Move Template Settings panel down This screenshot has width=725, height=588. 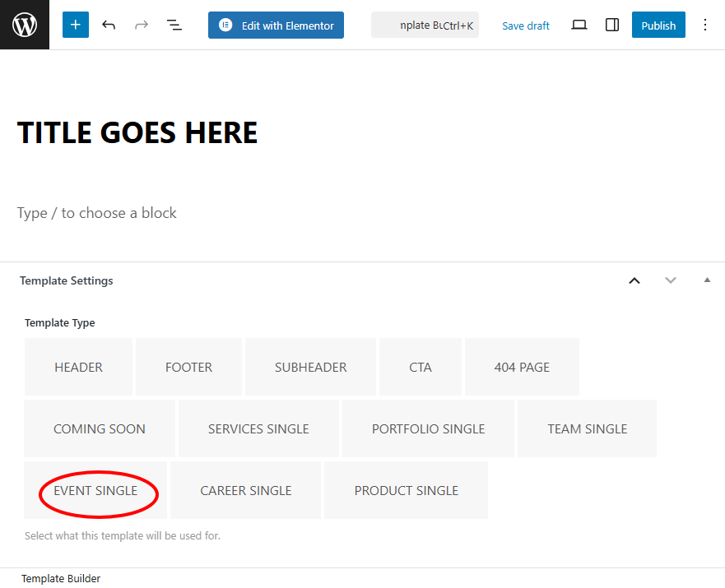(x=671, y=280)
